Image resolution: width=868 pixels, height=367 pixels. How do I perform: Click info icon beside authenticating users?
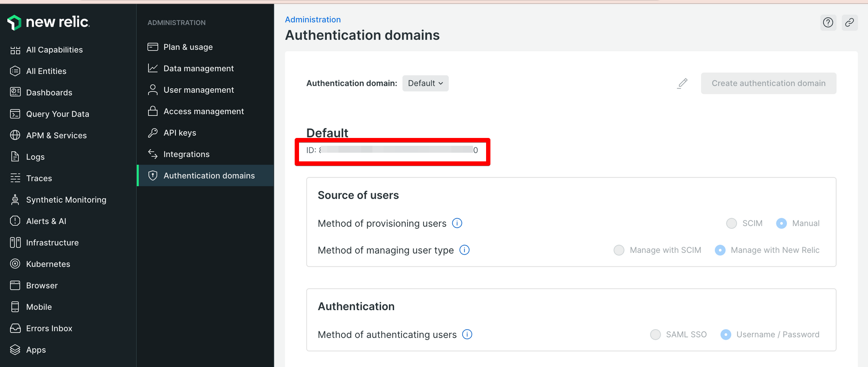point(467,334)
